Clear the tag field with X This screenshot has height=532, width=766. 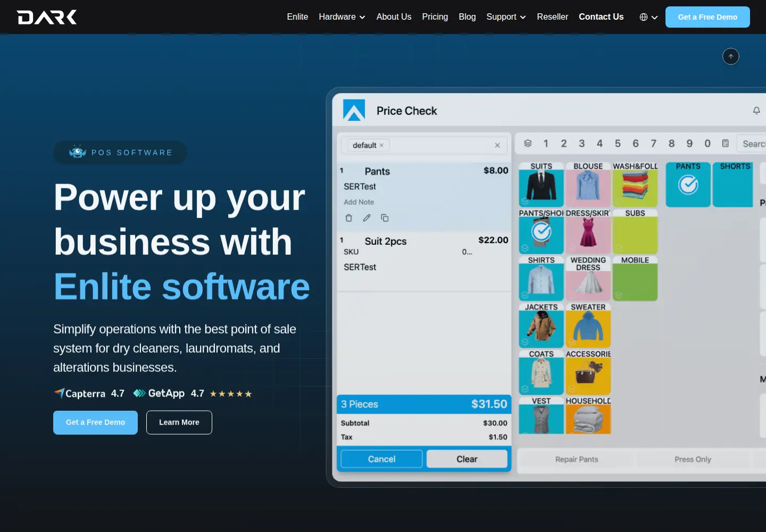(497, 145)
